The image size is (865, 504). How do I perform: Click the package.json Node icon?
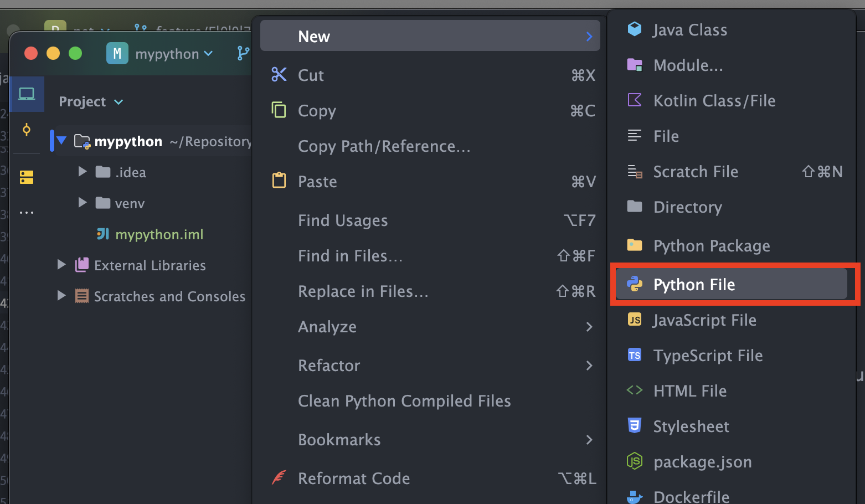(x=635, y=461)
